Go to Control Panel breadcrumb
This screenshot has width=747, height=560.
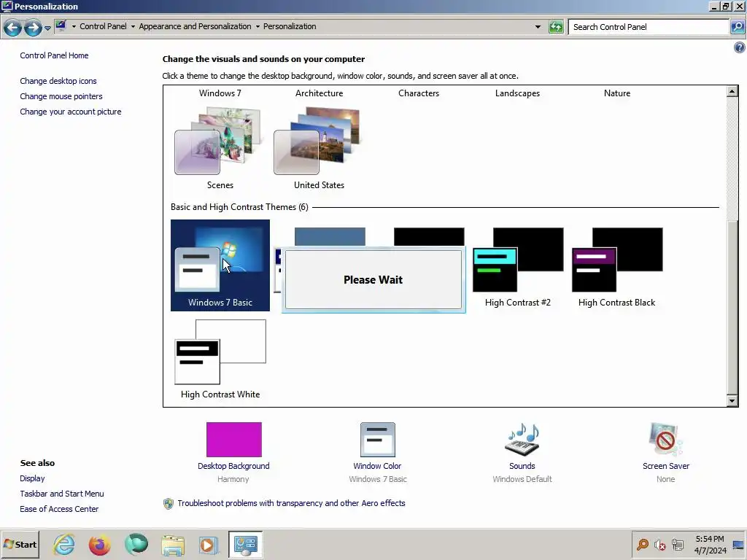coord(103,26)
